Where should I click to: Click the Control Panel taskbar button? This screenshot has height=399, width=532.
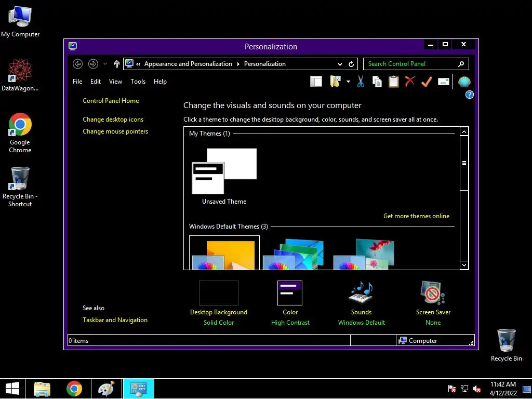138,389
